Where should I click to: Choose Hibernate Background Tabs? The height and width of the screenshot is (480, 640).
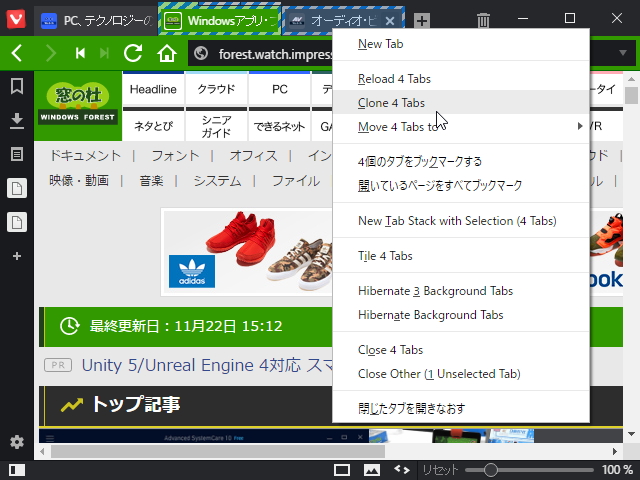tap(461, 315)
